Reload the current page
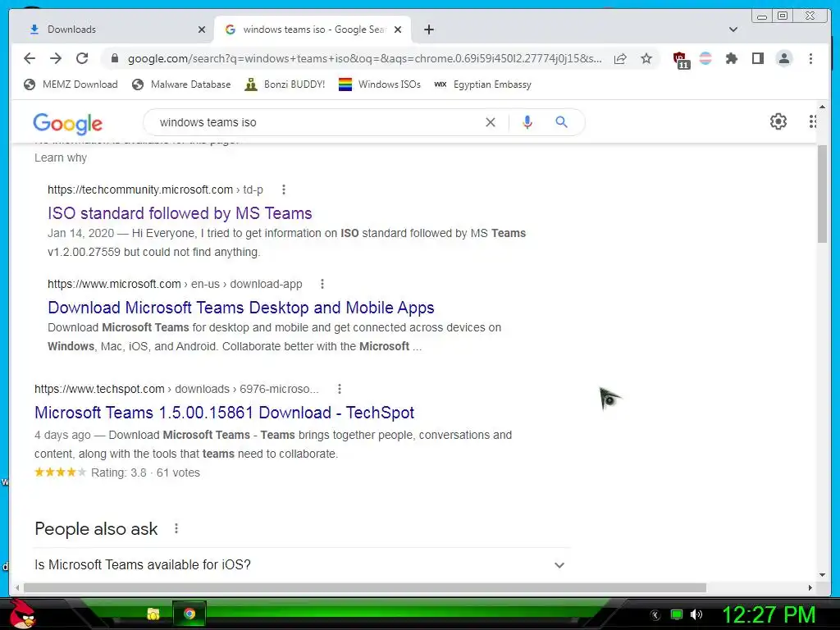Image resolution: width=840 pixels, height=630 pixels. pyautogui.click(x=82, y=58)
